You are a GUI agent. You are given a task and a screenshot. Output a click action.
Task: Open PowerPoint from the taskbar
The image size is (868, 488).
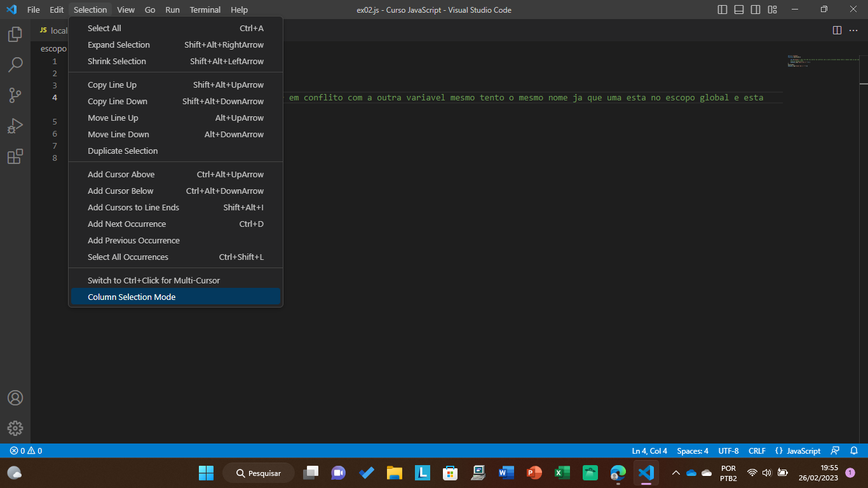534,473
